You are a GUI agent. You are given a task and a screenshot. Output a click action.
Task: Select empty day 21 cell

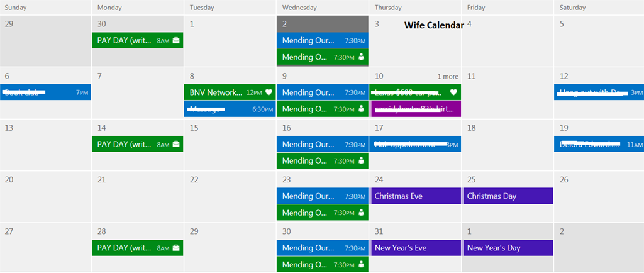tap(138, 196)
